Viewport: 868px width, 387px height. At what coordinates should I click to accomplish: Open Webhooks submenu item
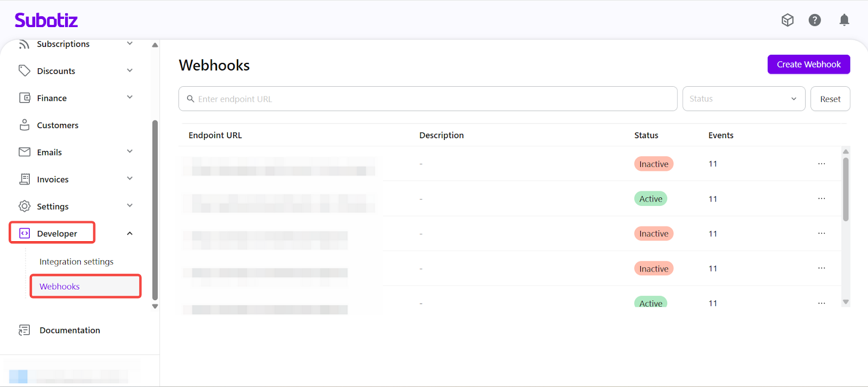click(x=60, y=287)
